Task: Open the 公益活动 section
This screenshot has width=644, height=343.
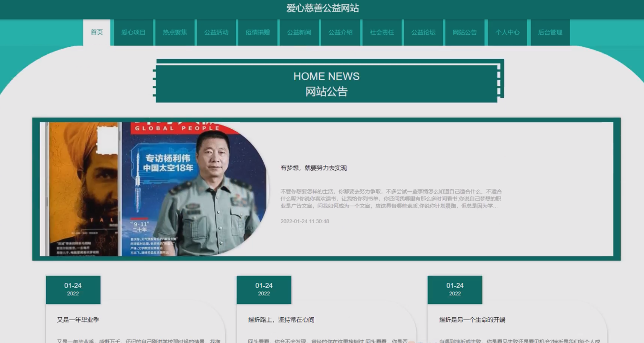Action: point(216,32)
